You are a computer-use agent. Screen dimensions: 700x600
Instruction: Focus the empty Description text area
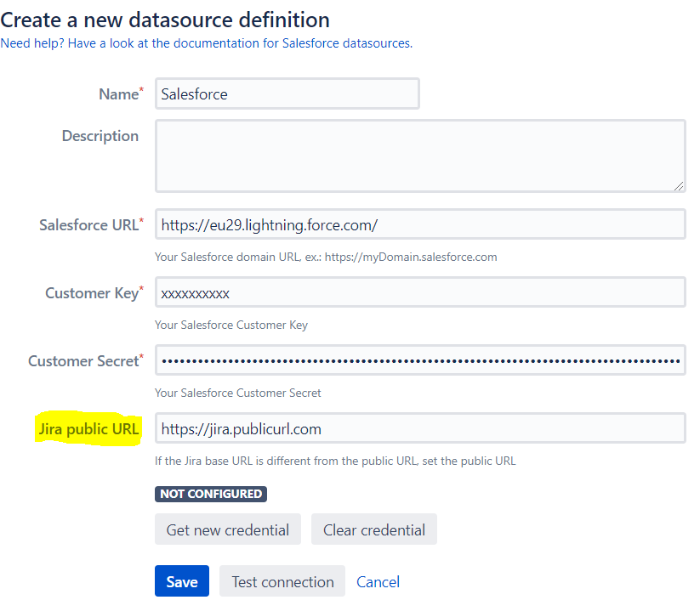(419, 156)
